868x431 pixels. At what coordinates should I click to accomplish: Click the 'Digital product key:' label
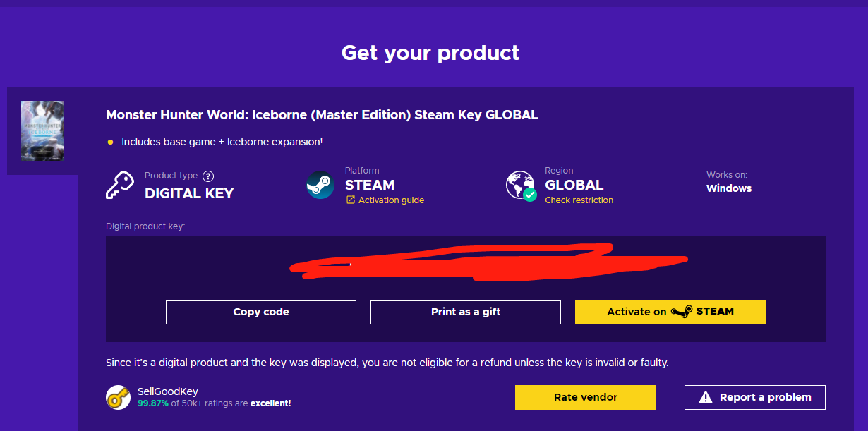pyautogui.click(x=145, y=226)
